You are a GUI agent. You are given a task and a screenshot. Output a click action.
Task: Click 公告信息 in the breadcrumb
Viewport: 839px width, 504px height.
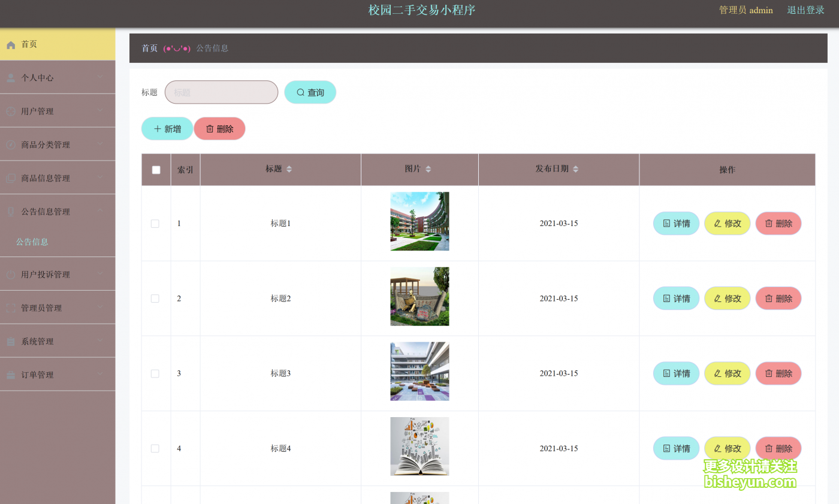(213, 48)
